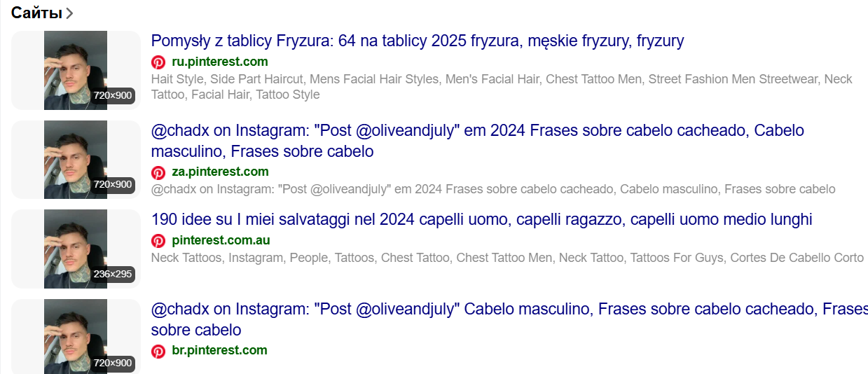Expand the chevron arrow next to Сайты
This screenshot has height=374, width=868.
pos(69,13)
